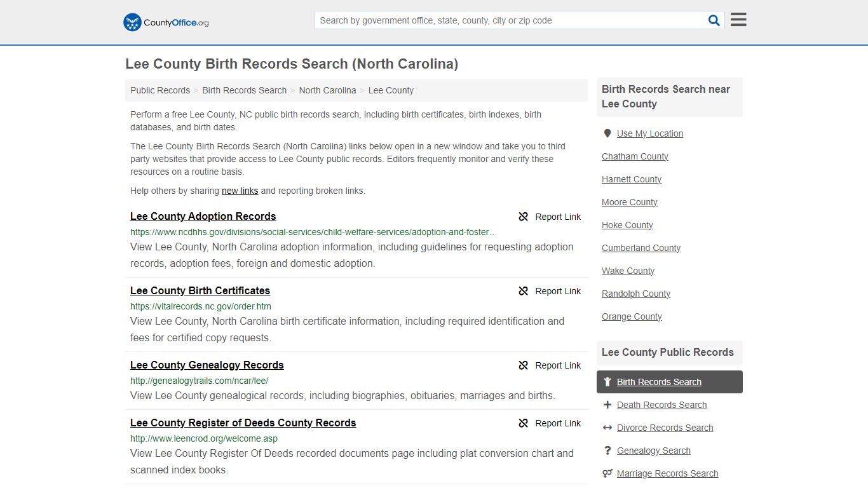Select Birth Records Search sidebar item
Screen dimensions: 868x488
(x=670, y=382)
